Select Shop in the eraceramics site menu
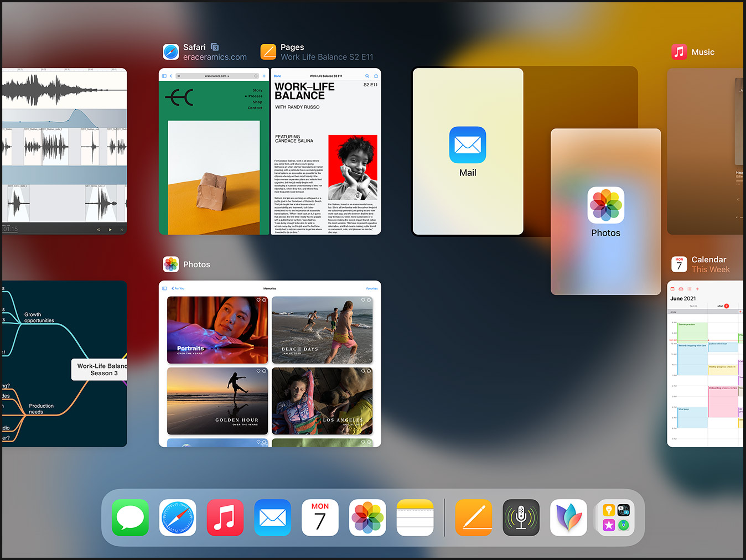This screenshot has height=560, width=746. pyautogui.click(x=258, y=102)
